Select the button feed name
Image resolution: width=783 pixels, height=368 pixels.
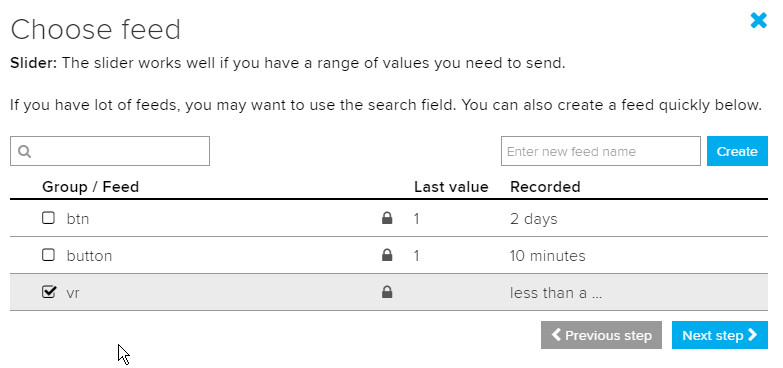[89, 256]
